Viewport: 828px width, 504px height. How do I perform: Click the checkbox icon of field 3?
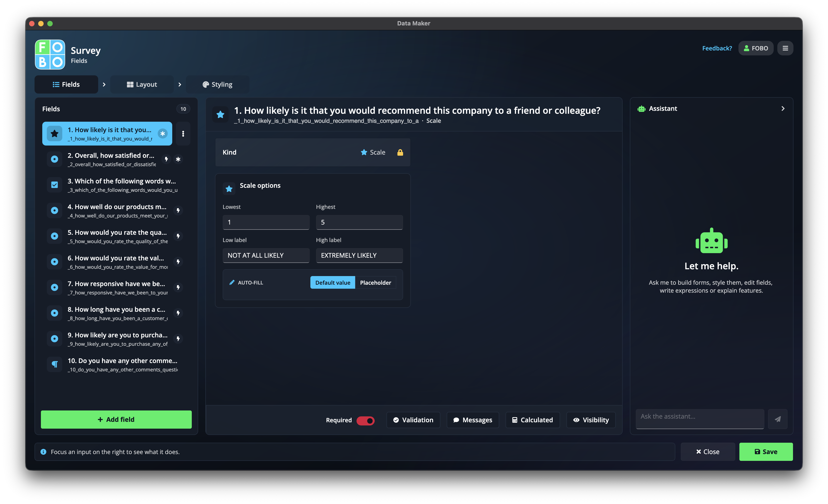click(55, 185)
